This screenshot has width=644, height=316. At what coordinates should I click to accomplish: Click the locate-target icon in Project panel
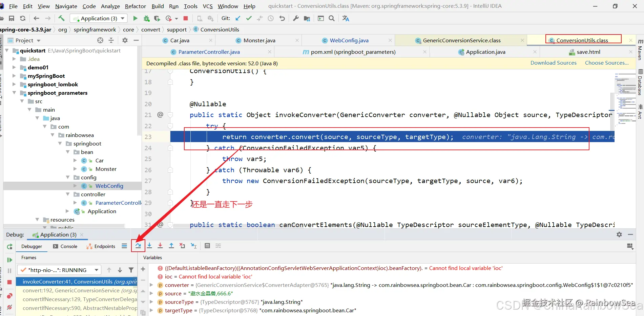pyautogui.click(x=100, y=40)
